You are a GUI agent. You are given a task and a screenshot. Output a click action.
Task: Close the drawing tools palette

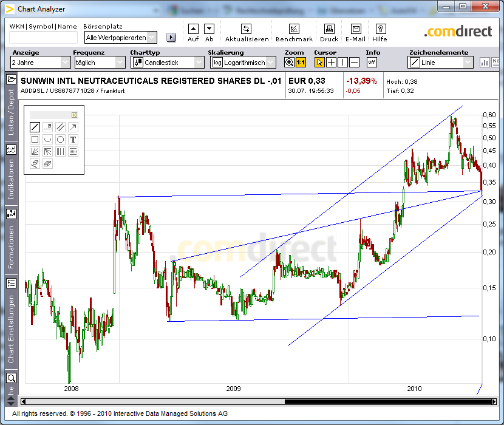[x=74, y=115]
